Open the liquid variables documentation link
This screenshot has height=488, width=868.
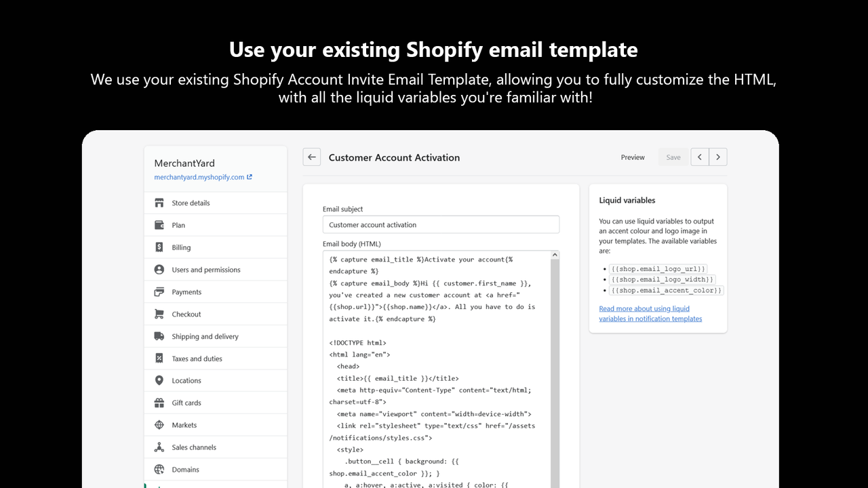(x=644, y=313)
